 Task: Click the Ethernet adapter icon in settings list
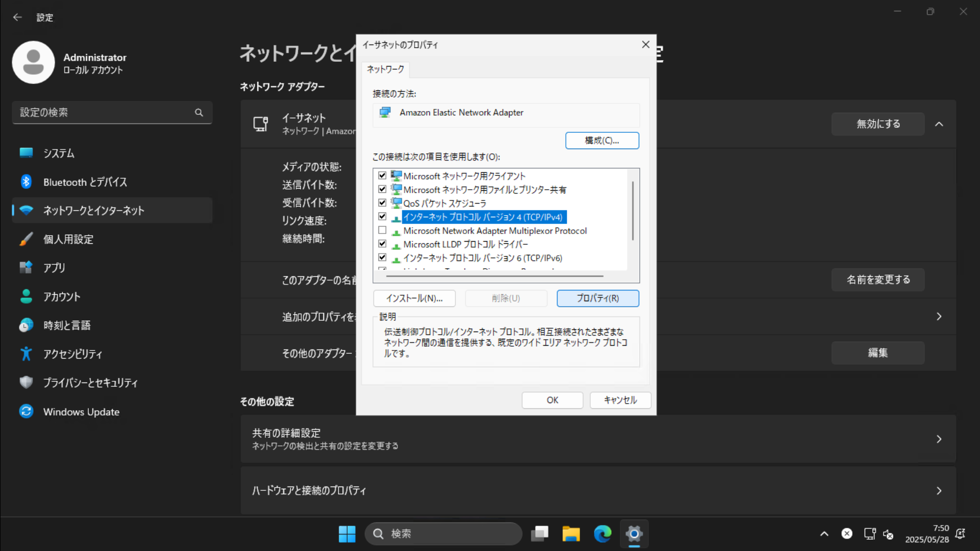[261, 124]
